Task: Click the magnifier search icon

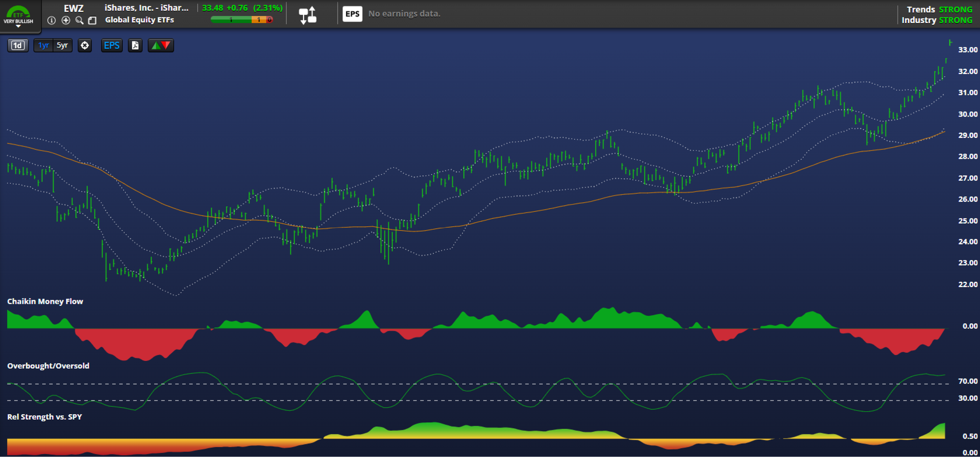Action: tap(79, 20)
